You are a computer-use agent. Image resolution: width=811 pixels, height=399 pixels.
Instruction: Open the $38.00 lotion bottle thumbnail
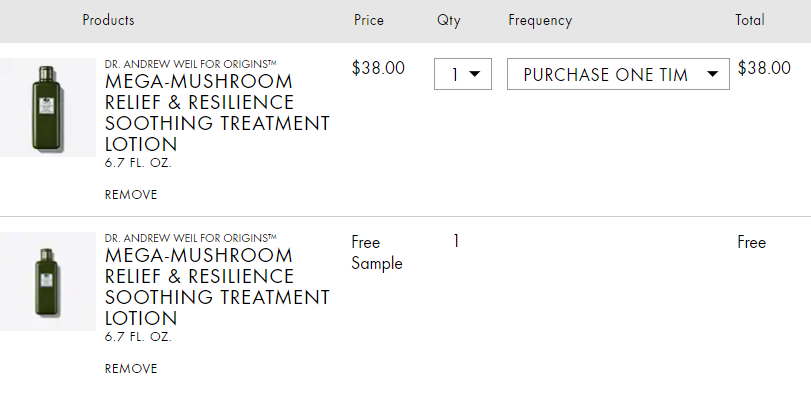tap(48, 108)
